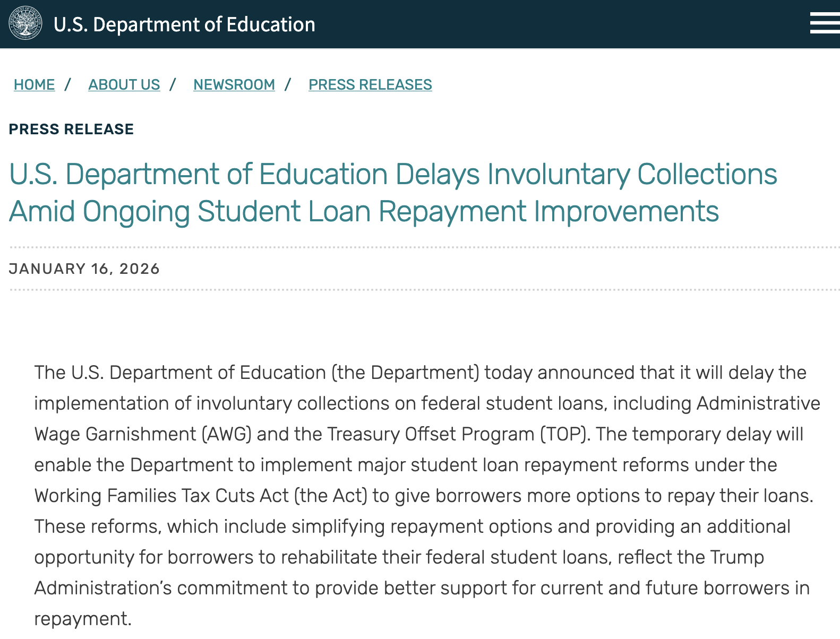Click the final word 'repayment.' of the paragraph
The image size is (840, 639).
point(83,619)
